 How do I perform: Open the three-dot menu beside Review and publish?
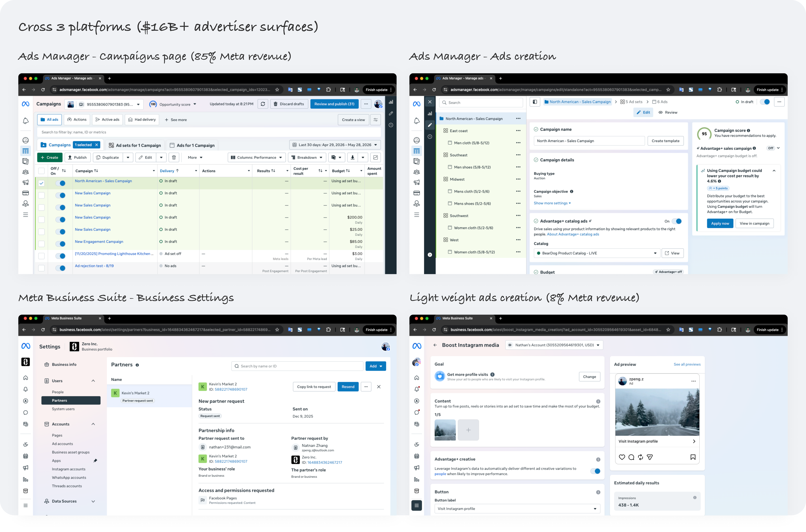[x=366, y=104]
